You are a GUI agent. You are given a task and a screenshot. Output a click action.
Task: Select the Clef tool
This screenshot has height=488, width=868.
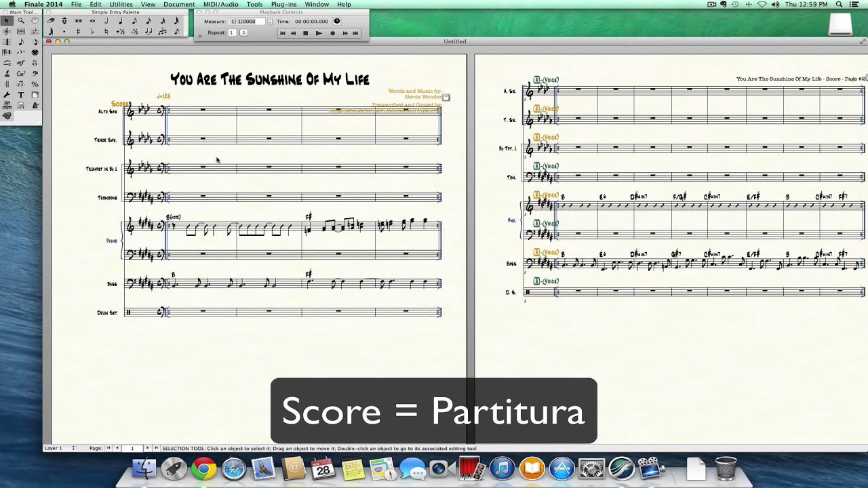[x=35, y=73]
